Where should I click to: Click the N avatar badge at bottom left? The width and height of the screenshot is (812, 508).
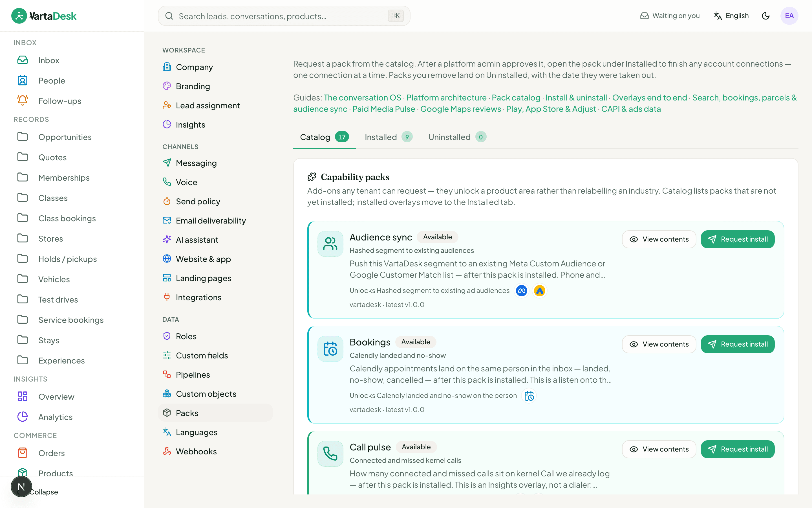tap(21, 487)
